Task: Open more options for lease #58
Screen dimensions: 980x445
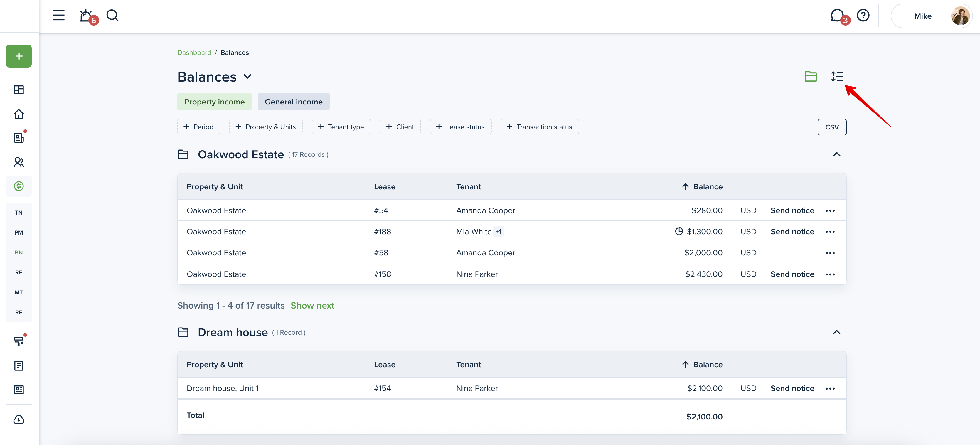Action: 830,253
